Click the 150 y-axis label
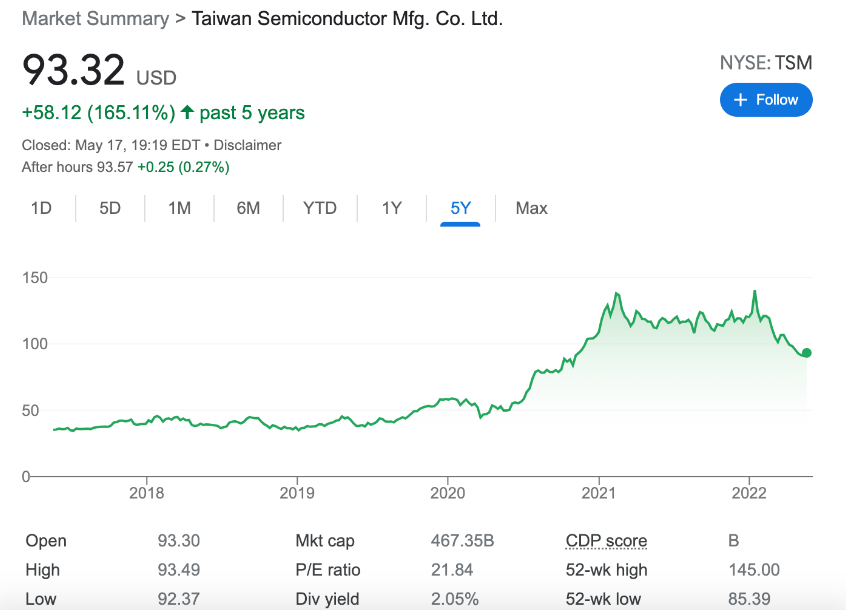 [35, 278]
